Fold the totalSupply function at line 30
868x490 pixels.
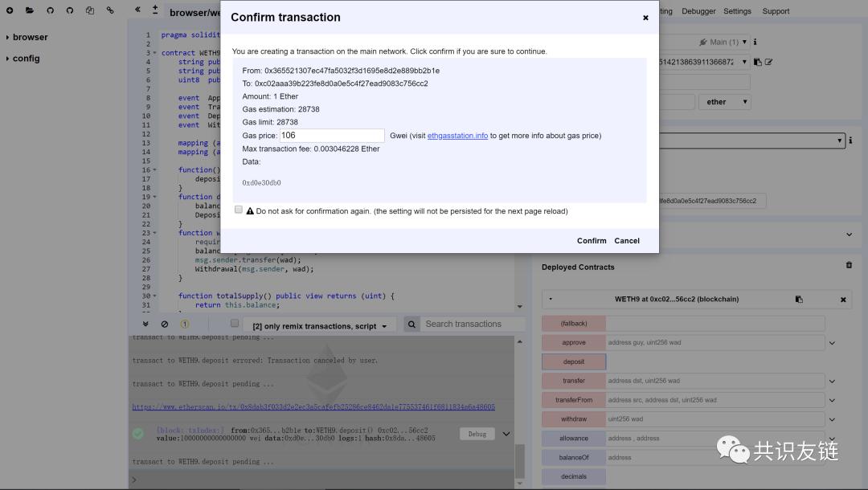(x=155, y=296)
